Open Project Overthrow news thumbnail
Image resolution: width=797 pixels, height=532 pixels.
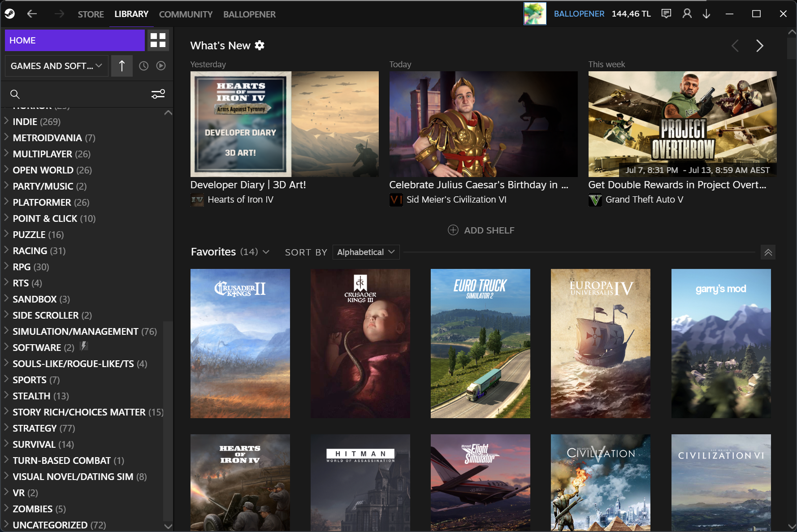tap(682, 124)
